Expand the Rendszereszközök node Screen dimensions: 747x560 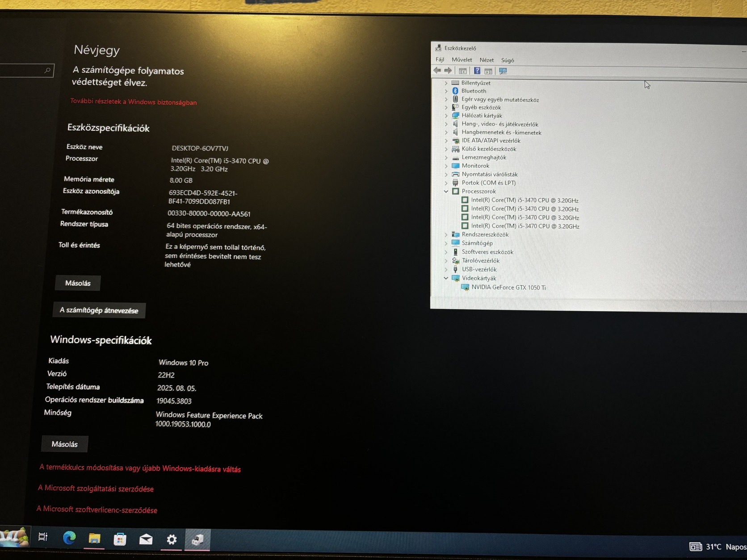pos(446,234)
